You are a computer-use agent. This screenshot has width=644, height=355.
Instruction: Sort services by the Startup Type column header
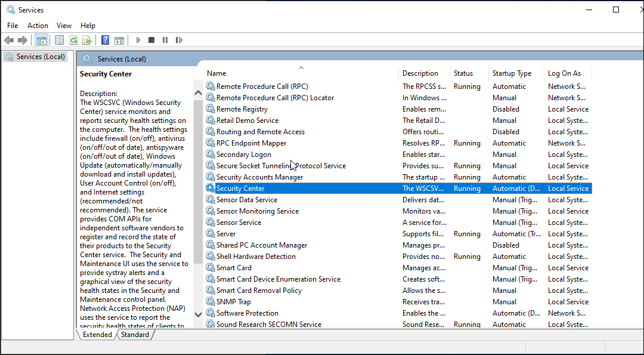[x=513, y=73]
